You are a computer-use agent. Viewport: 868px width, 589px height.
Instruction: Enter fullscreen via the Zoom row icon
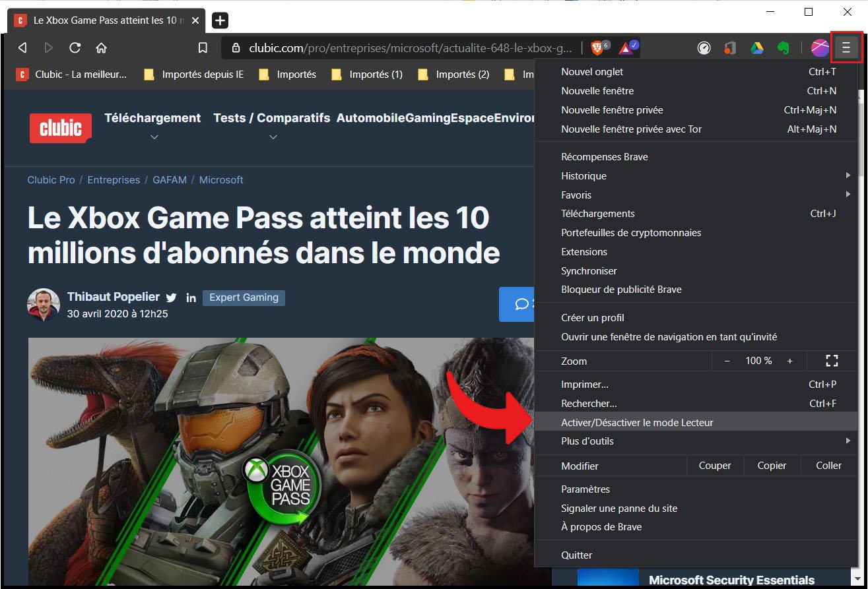pyautogui.click(x=831, y=361)
